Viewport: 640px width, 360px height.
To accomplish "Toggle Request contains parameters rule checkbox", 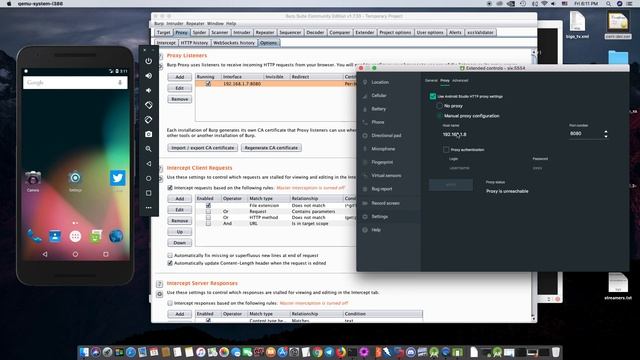I will click(x=208, y=211).
